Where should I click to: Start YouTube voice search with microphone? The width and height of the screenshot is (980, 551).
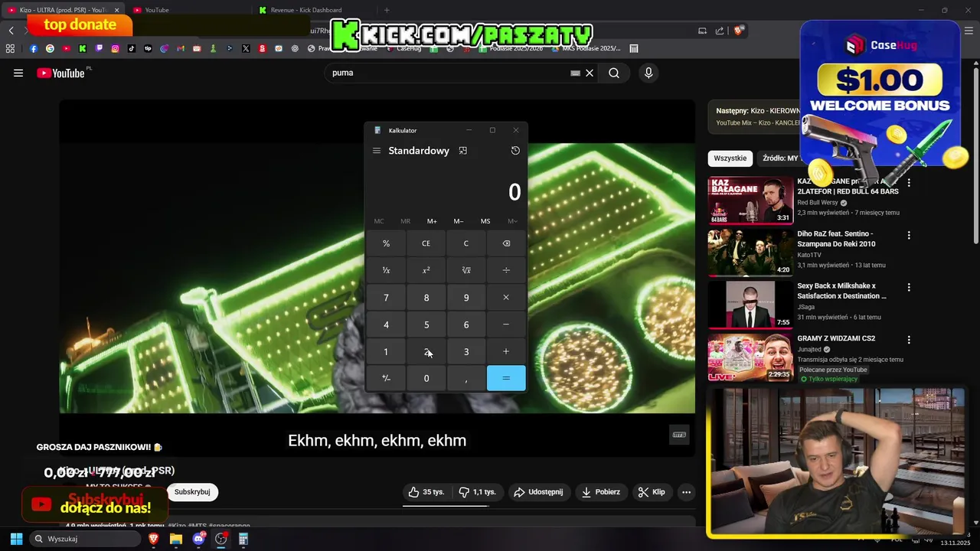click(x=648, y=73)
